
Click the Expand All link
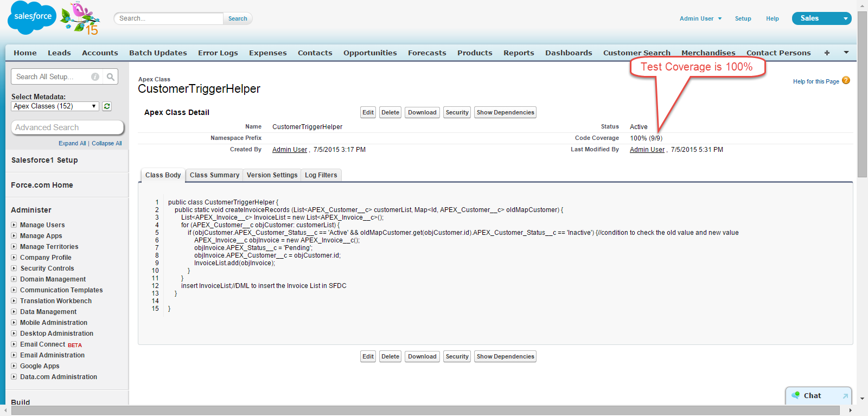[72, 143]
